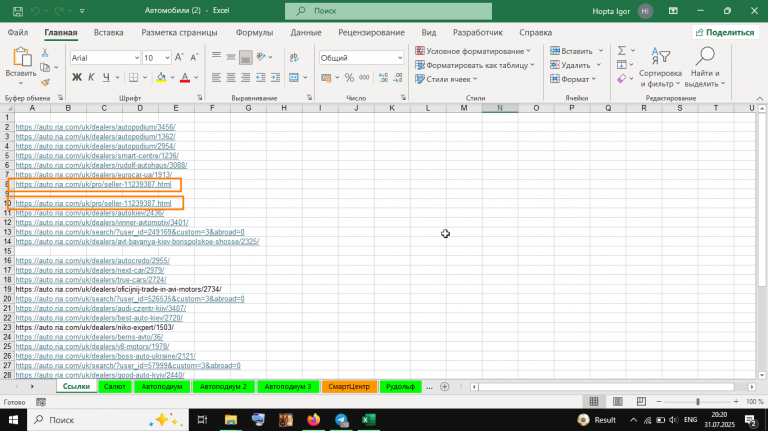Switch to Вставка ribbon tab
Viewport: 768px width, 431px height.
(x=108, y=32)
